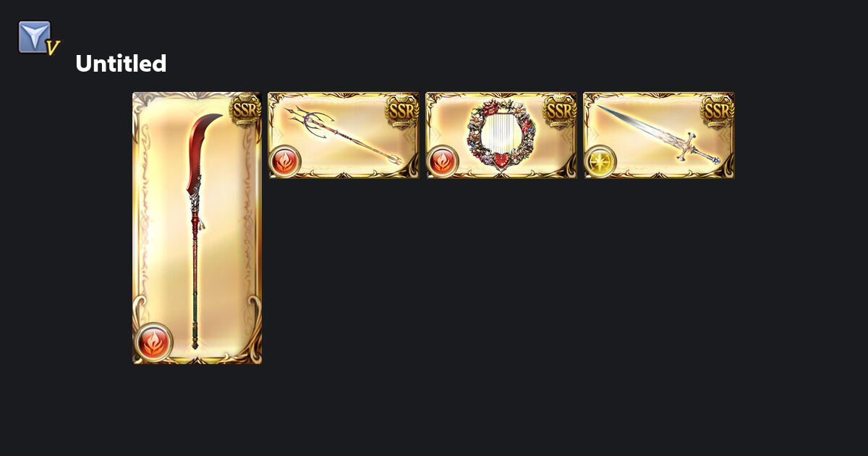The width and height of the screenshot is (868, 456).
Task: Click the SSR badge on the sword card
Action: [718, 110]
